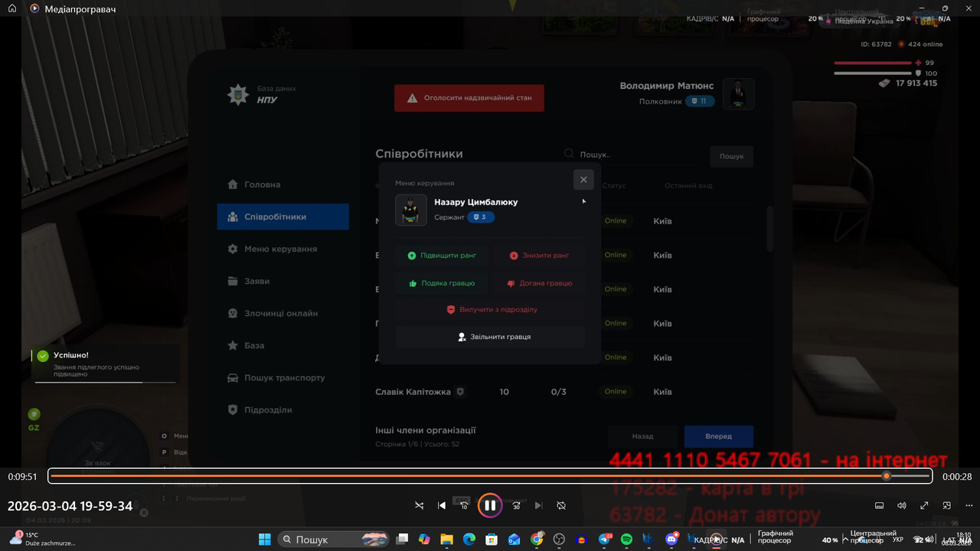Click the name Славік Капітожка

tap(413, 392)
